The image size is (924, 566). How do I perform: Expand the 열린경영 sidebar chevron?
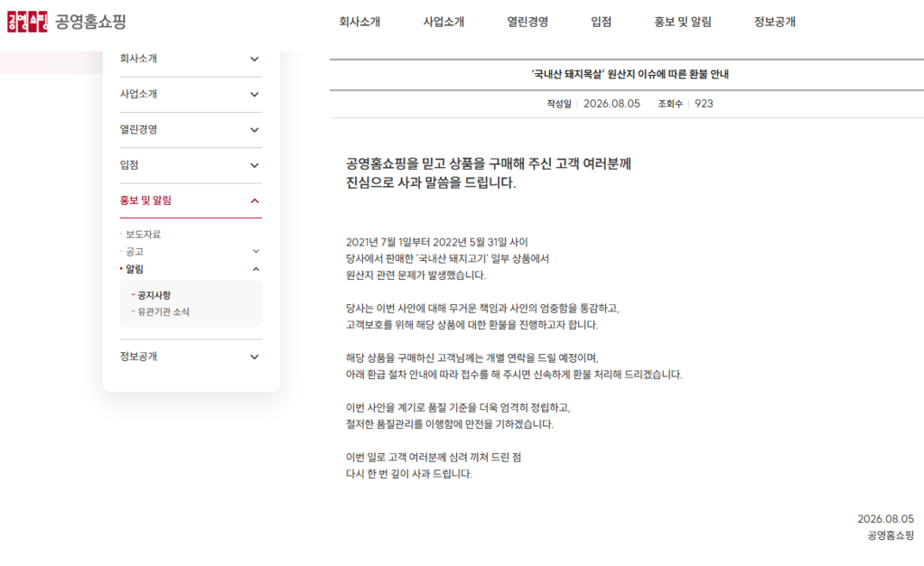(255, 130)
